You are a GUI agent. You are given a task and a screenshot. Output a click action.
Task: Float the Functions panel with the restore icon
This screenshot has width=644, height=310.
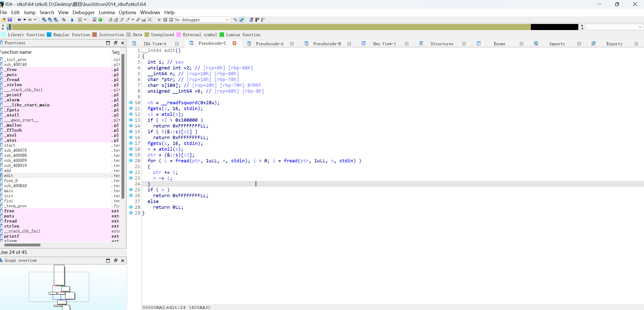(115, 43)
